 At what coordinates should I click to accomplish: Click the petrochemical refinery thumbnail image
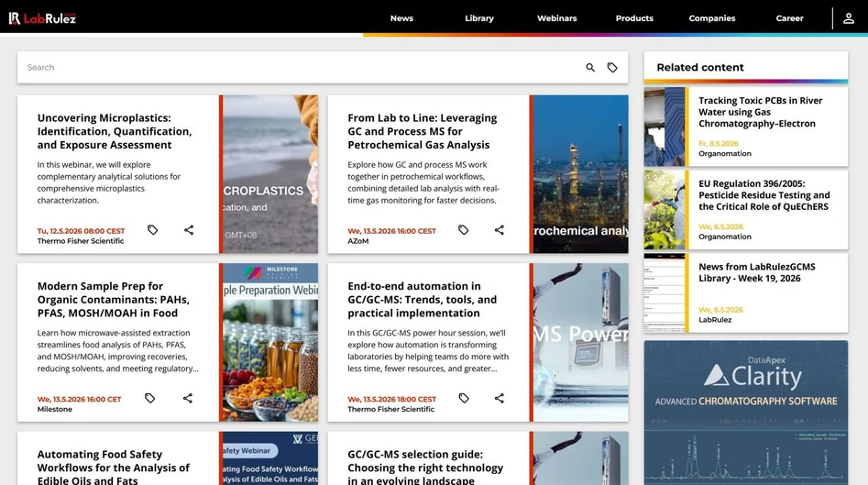(x=581, y=174)
